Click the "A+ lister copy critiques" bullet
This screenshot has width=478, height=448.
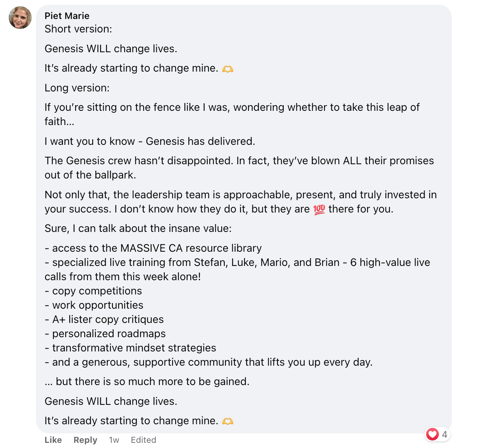[x=108, y=319]
